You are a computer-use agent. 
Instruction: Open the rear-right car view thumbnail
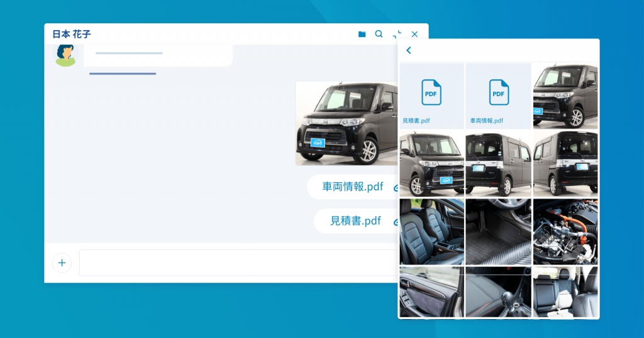point(499,164)
